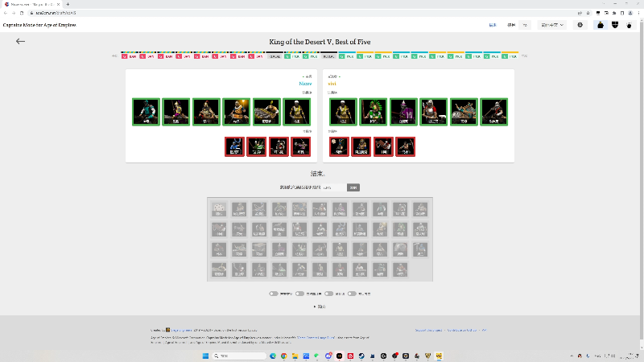Open the language dropdown in the header
The width and height of the screenshot is (644, 362).
click(x=551, y=25)
